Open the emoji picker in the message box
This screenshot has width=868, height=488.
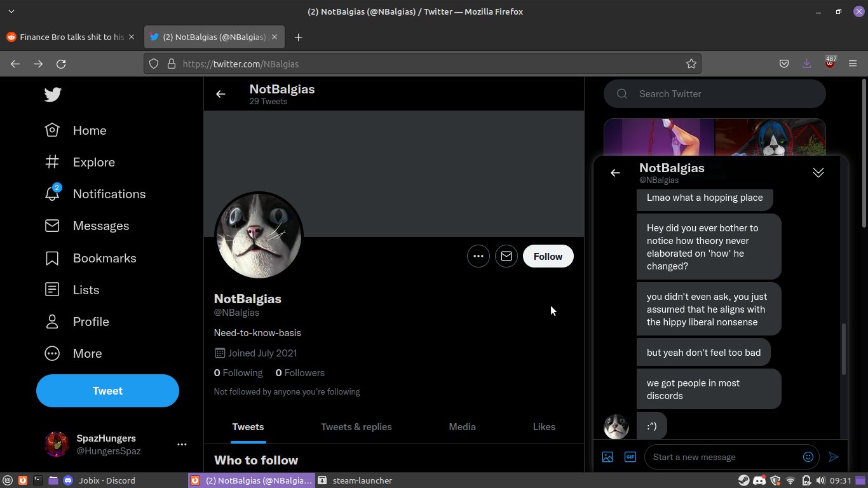coord(808,457)
